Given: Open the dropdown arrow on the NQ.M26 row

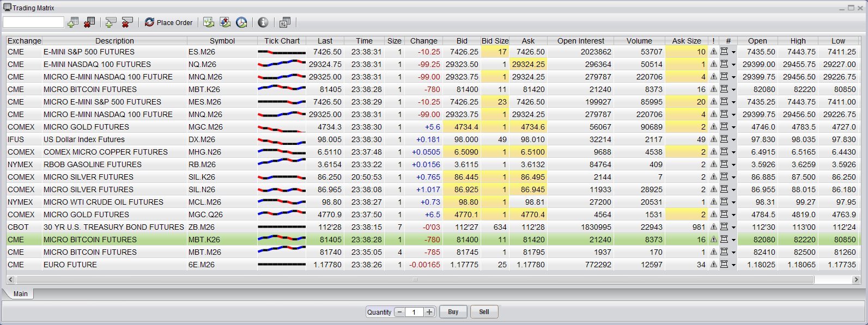Looking at the screenshot, I should (733, 65).
